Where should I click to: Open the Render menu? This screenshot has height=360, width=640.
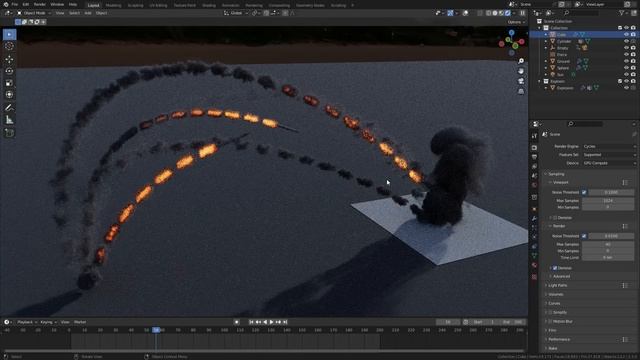coord(40,4)
